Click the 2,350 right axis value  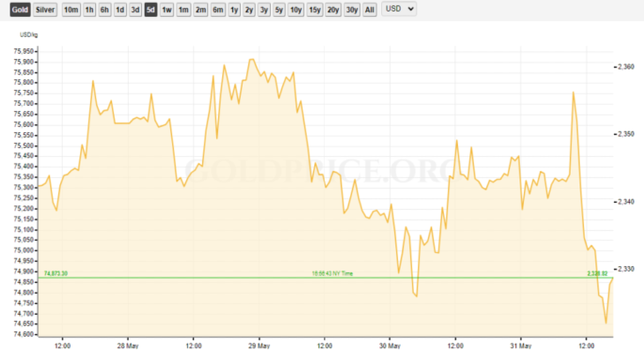coord(626,134)
